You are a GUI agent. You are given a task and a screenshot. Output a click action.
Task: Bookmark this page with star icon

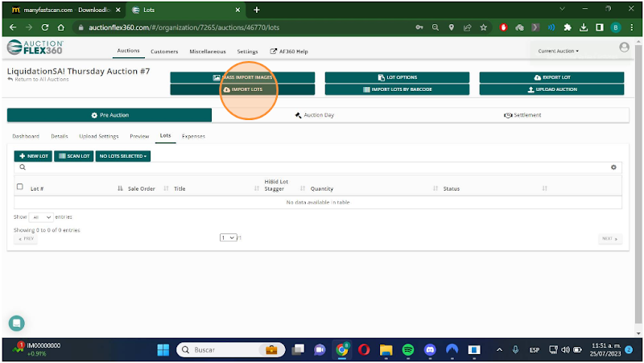[483, 27]
